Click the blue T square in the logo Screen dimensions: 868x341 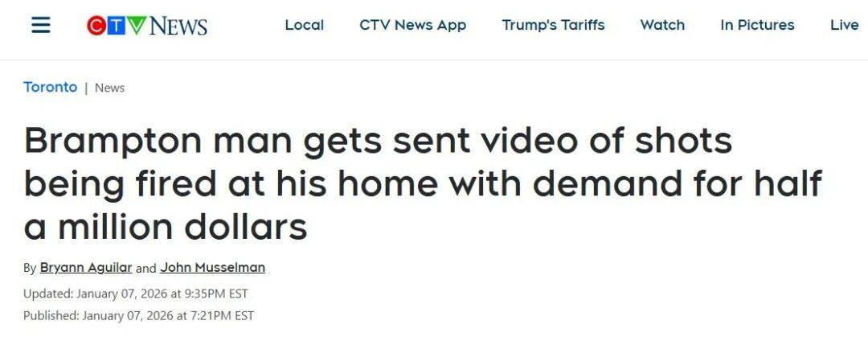pos(116,26)
